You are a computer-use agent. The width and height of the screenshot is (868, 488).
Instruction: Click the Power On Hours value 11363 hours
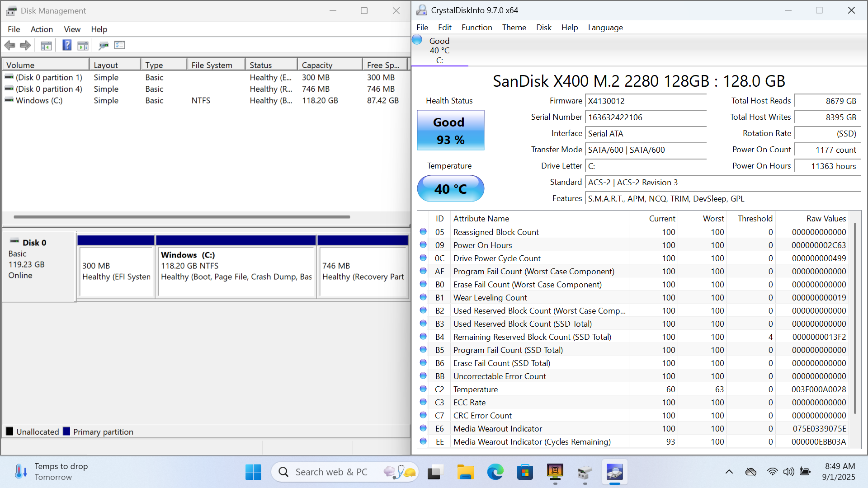pyautogui.click(x=827, y=166)
